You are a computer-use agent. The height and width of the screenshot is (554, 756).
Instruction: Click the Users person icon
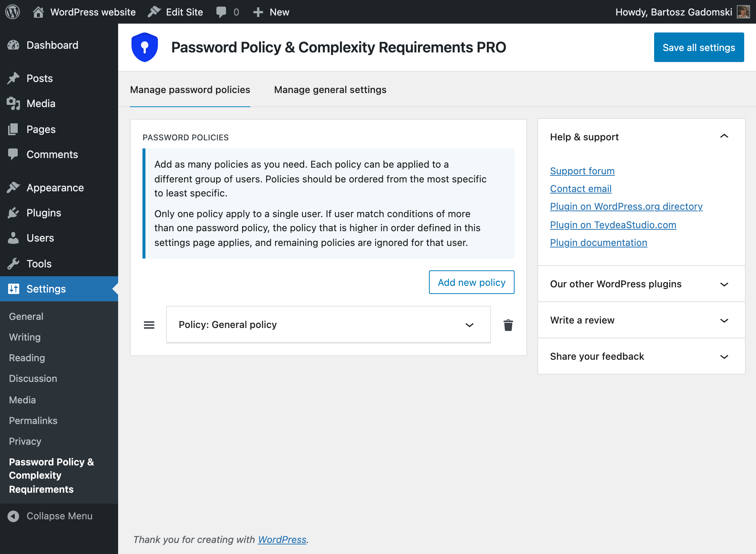(13, 238)
